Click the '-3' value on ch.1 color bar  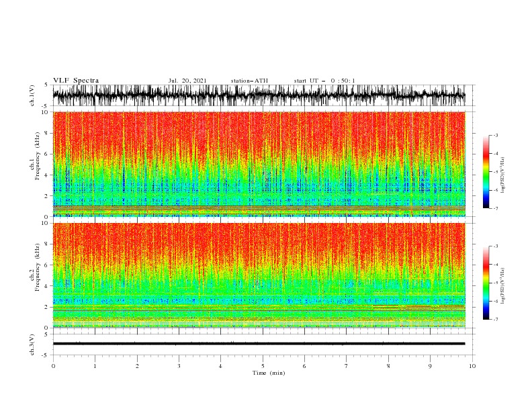pyautogui.click(x=495, y=135)
